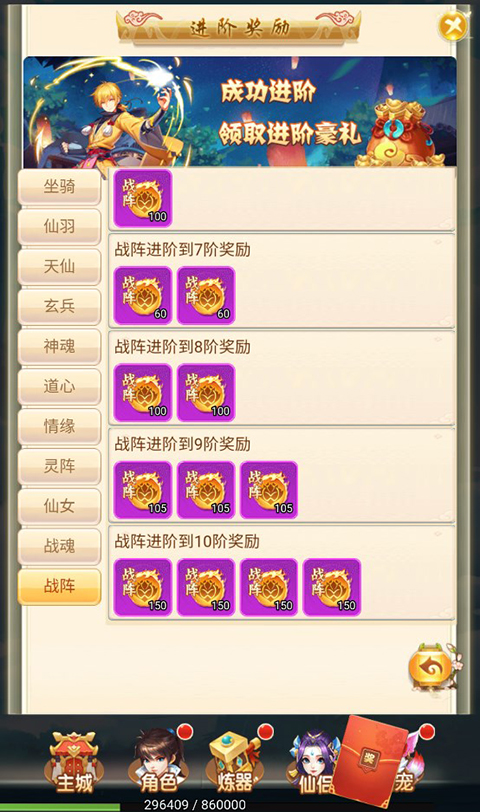Switch to the 坐骑 tab

point(59,186)
